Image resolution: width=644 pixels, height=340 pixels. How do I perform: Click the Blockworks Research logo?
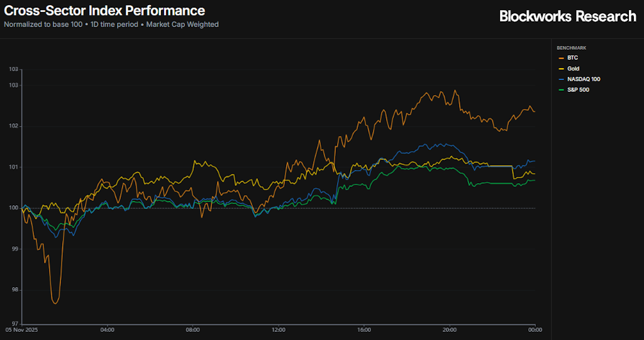tap(567, 16)
